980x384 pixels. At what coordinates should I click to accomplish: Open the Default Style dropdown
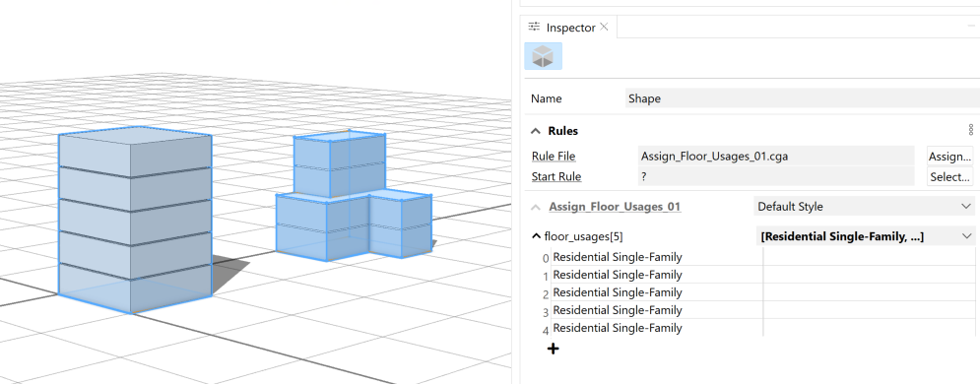click(x=865, y=206)
